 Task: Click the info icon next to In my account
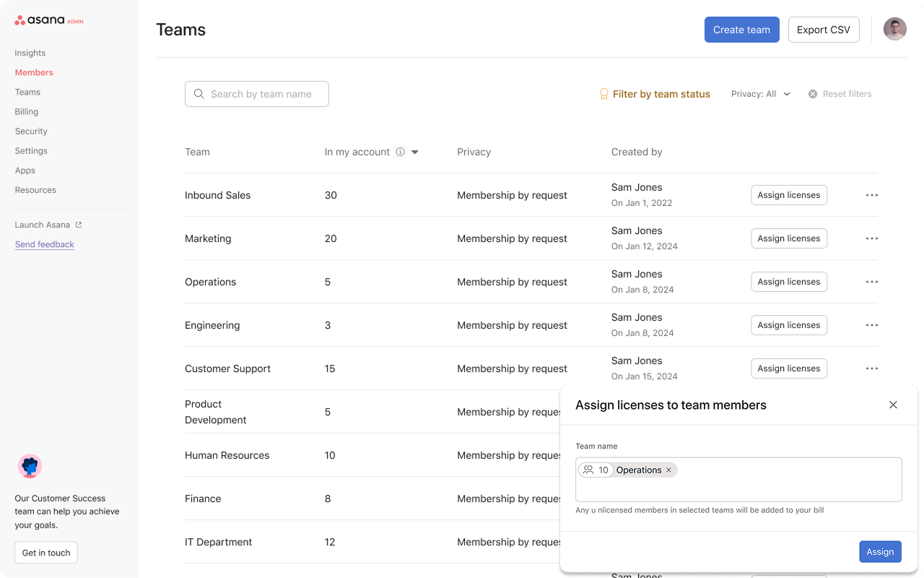(x=400, y=152)
